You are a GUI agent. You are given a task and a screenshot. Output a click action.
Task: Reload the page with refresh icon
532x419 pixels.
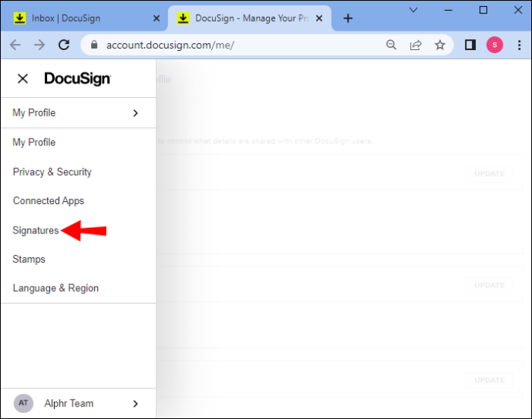[x=64, y=45]
